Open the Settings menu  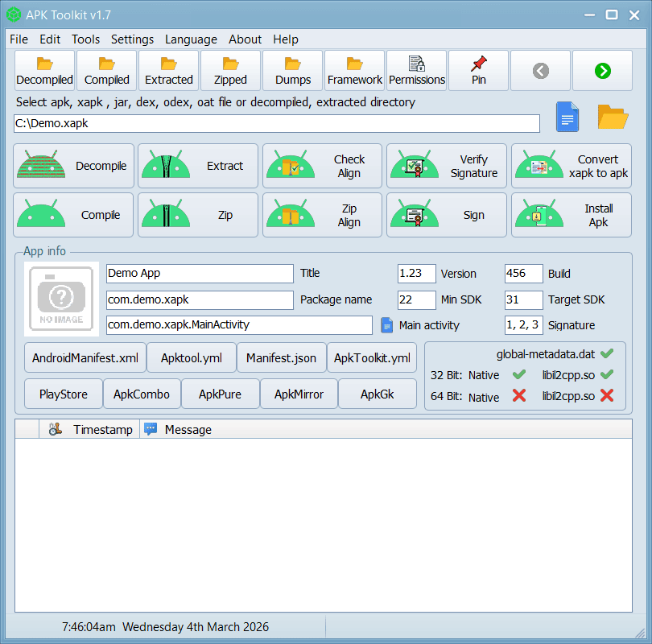tap(132, 39)
